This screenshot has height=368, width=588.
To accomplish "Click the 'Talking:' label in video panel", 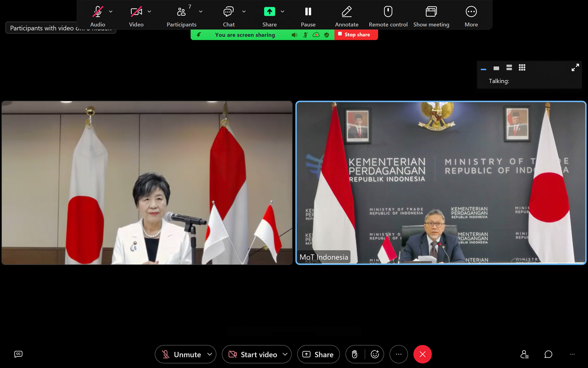I will (x=499, y=81).
